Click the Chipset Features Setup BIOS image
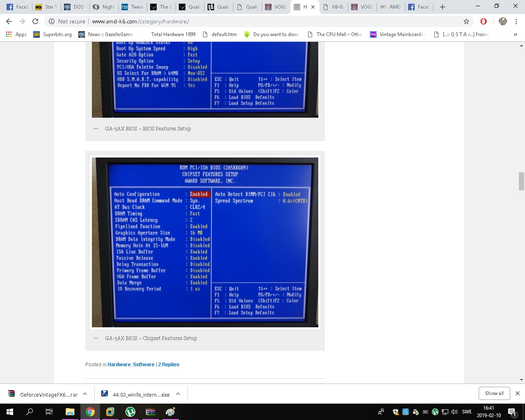 pos(205,242)
